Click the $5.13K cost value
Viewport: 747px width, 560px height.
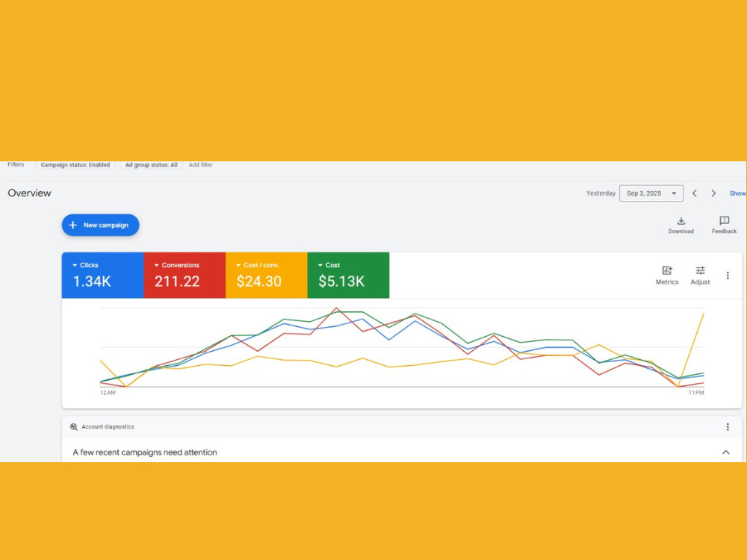point(341,281)
